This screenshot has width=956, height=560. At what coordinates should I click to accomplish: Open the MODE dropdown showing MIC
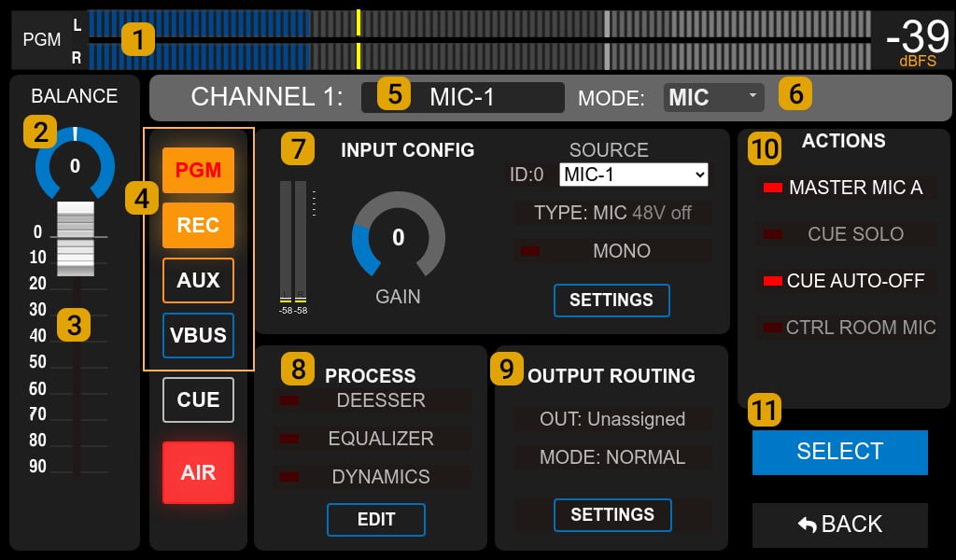point(713,97)
